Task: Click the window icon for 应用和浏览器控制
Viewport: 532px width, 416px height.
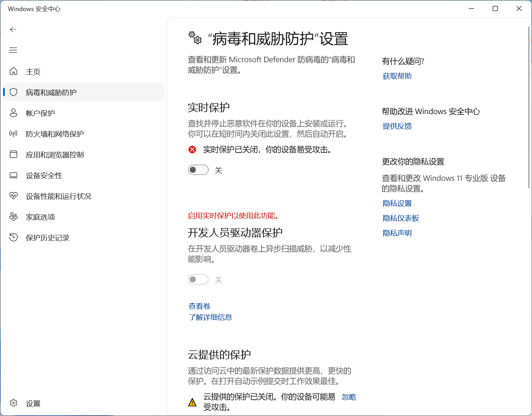Action: point(13,154)
